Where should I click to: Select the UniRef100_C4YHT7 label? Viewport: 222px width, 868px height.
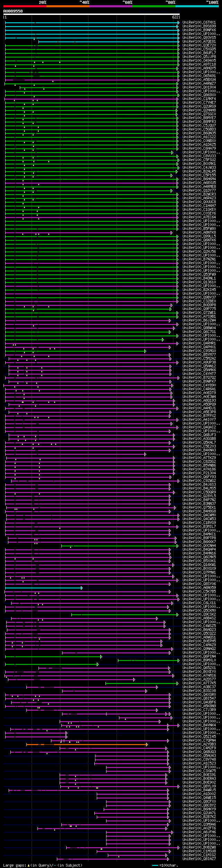point(199,374)
